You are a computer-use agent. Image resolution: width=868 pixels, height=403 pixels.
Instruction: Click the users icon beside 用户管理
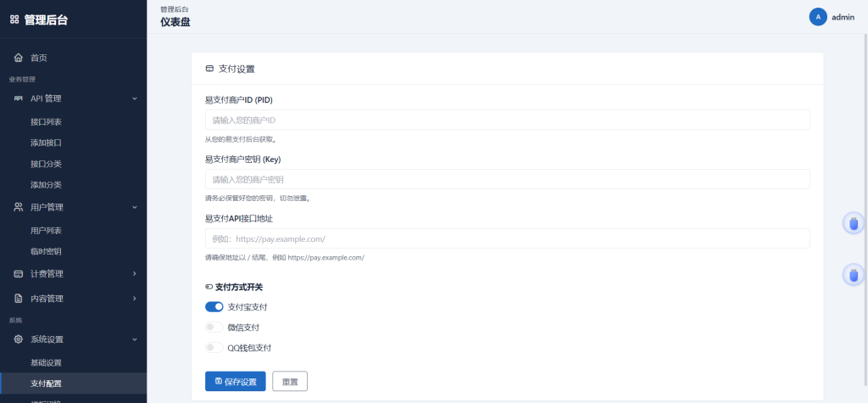click(x=19, y=207)
